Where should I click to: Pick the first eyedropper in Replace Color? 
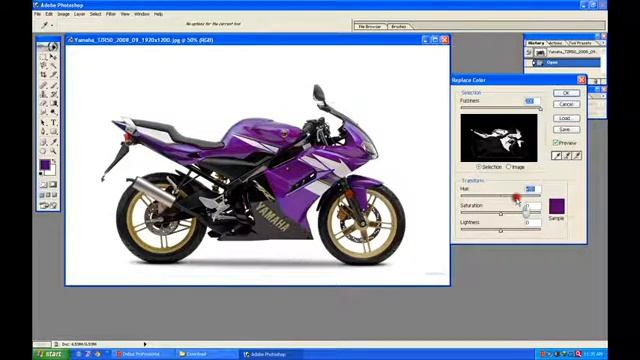click(x=556, y=156)
